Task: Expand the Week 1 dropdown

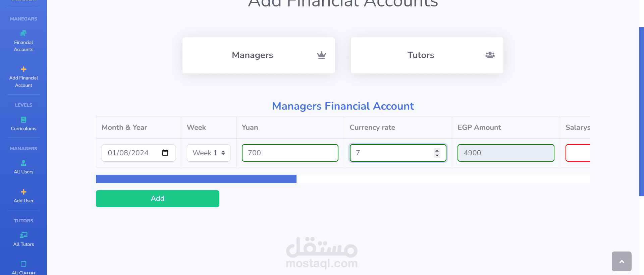Action: (x=208, y=153)
